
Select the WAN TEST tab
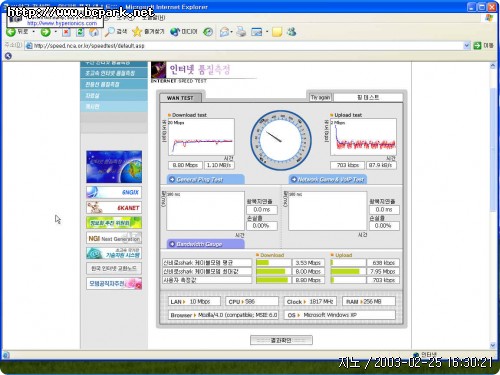(x=180, y=98)
